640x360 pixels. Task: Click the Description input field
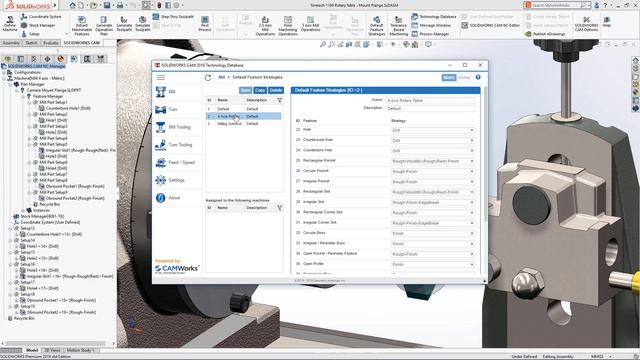click(431, 109)
